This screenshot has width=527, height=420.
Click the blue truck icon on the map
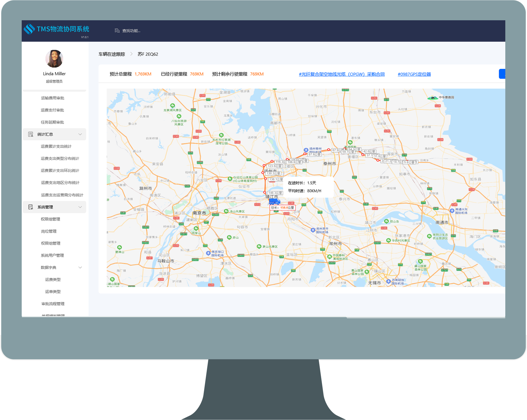coord(274,202)
